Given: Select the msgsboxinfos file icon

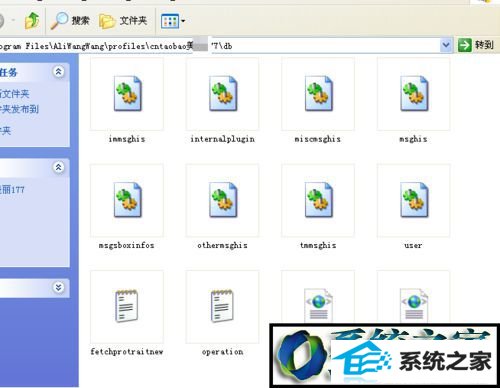Looking at the screenshot, I should click(x=127, y=200).
